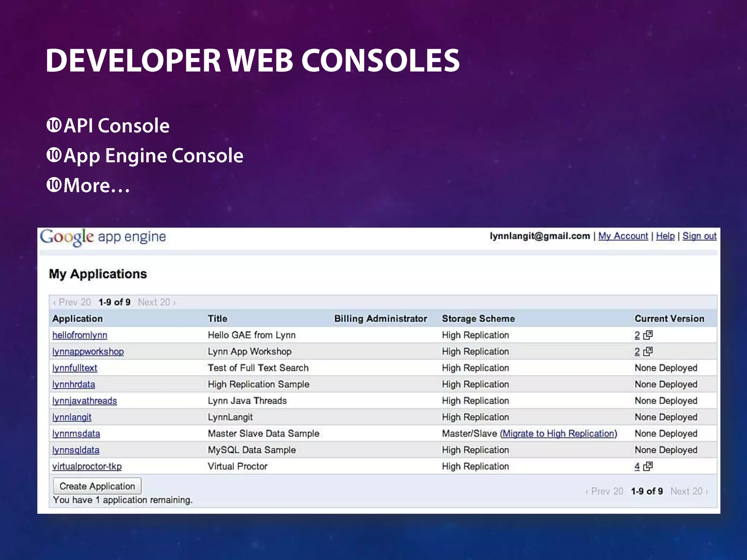Viewport: 747px width, 560px height.
Task: Open the lynnjavathreads application link
Action: (x=84, y=401)
